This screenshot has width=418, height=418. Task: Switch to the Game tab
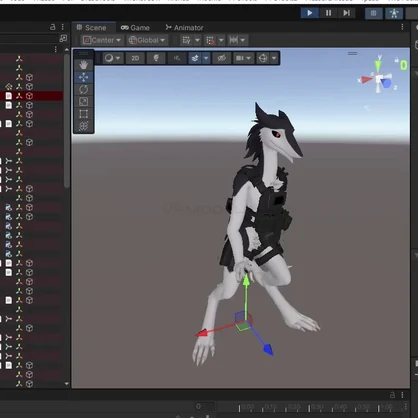coord(135,28)
